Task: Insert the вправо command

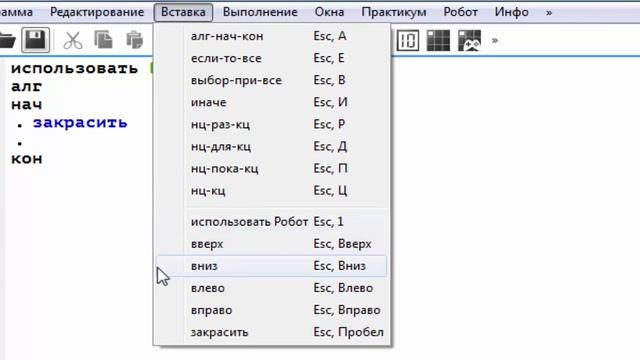Action: click(x=271, y=310)
